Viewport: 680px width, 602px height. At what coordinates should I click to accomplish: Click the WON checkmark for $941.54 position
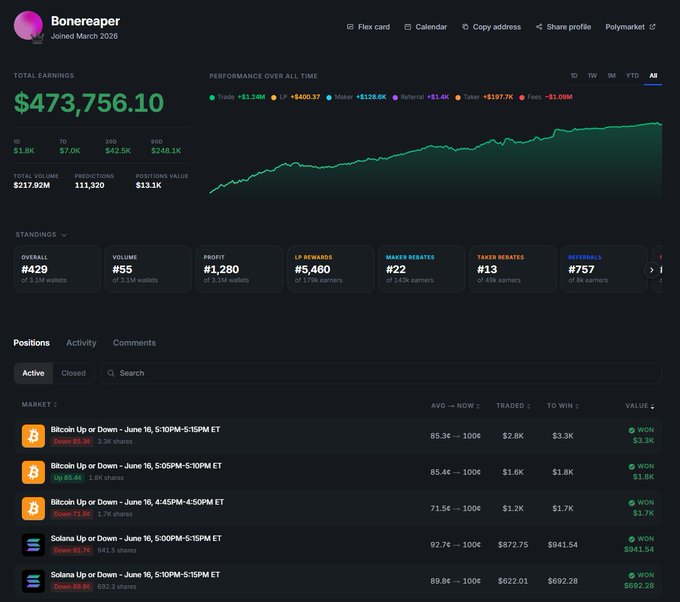[x=631, y=539]
